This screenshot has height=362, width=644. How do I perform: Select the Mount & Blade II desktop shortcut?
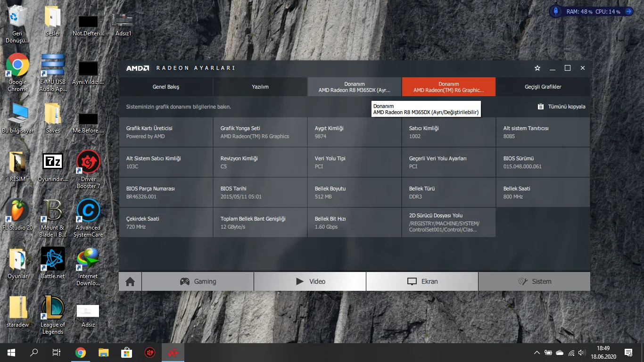click(x=53, y=218)
